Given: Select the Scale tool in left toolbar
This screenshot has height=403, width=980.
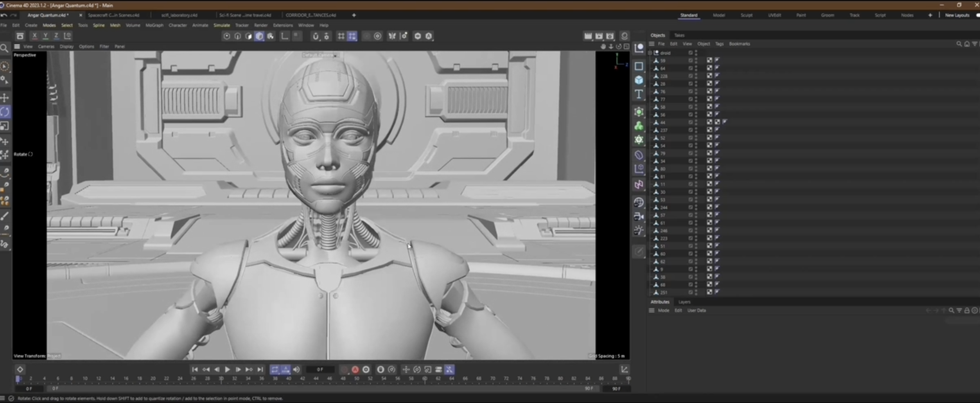Looking at the screenshot, I should [5, 126].
